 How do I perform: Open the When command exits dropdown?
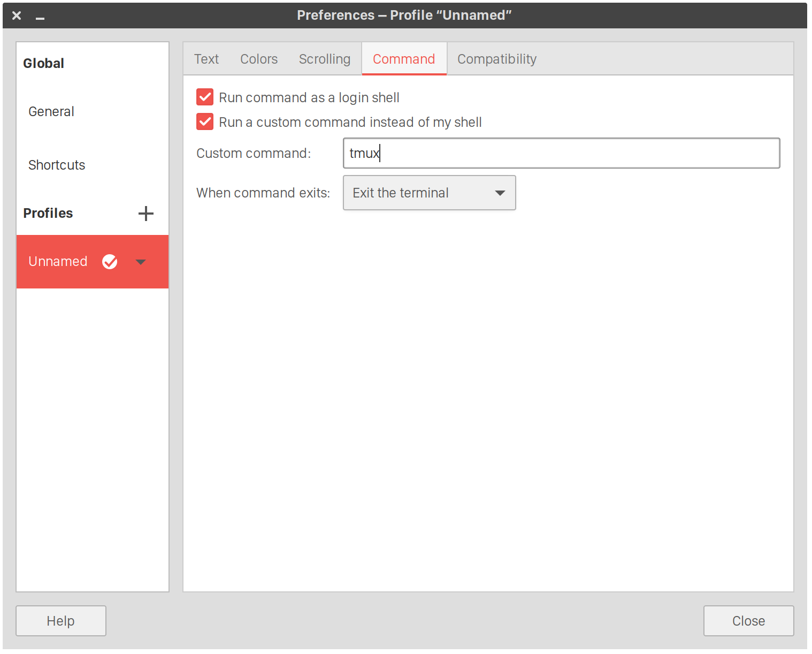[429, 193]
